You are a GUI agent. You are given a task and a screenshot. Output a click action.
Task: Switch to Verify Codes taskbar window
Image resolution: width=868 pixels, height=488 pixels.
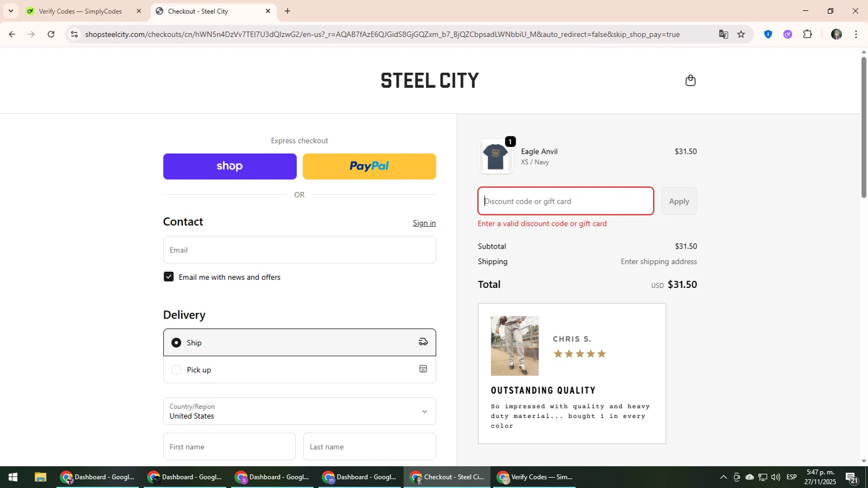pos(534,477)
